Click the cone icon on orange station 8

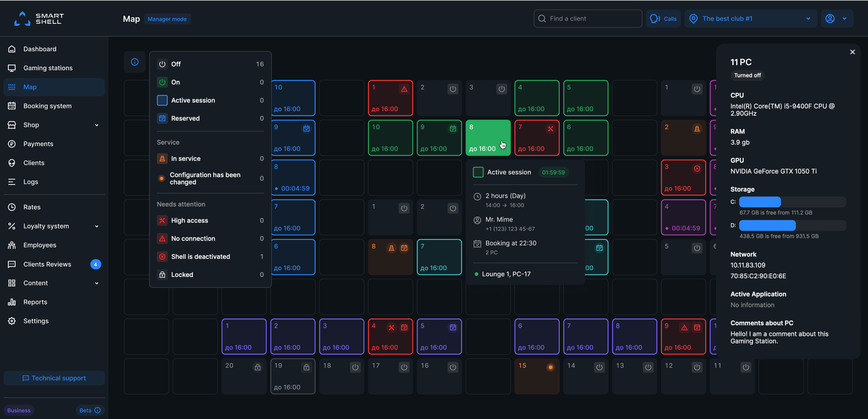point(391,248)
